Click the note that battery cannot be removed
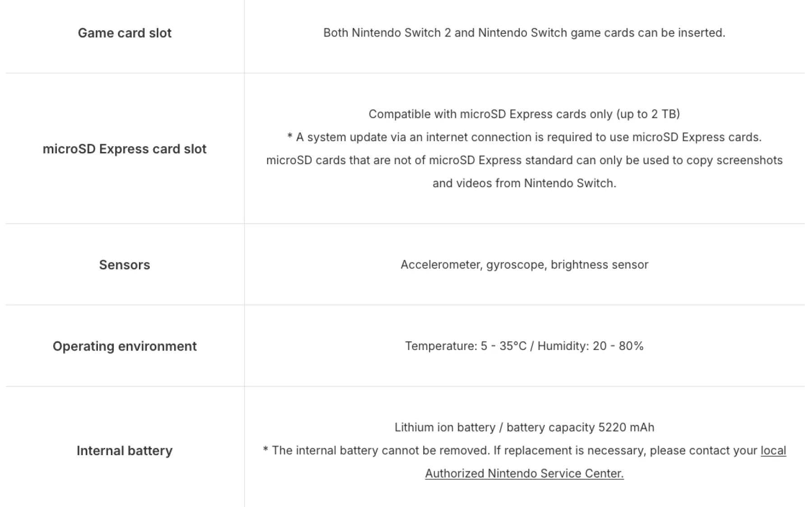 [376, 451]
